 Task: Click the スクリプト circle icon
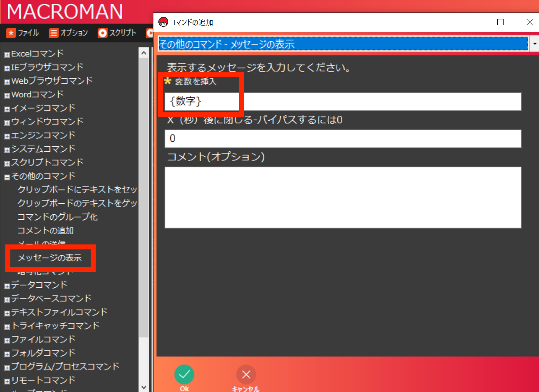(x=102, y=33)
